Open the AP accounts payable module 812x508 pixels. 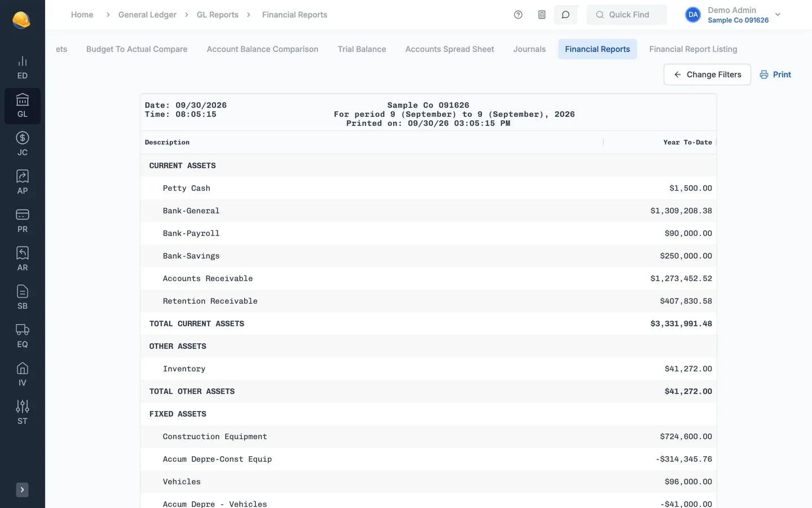tap(23, 183)
